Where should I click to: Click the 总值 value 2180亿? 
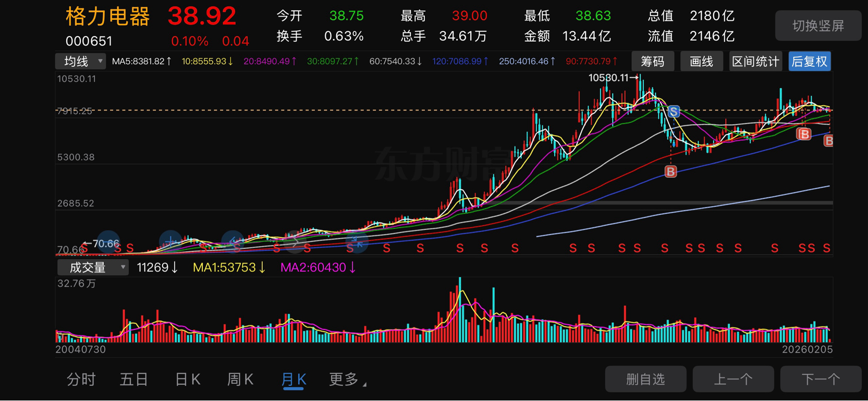coord(712,16)
